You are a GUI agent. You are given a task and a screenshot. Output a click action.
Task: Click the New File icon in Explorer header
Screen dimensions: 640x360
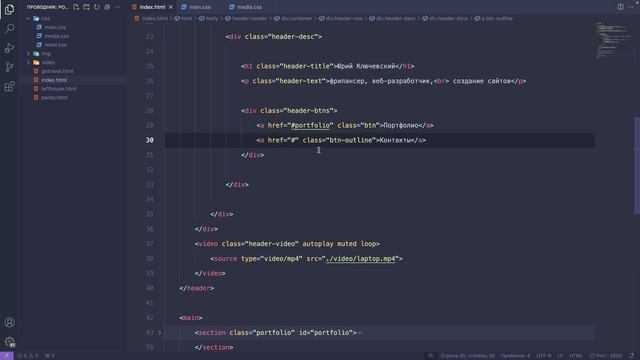coord(76,7)
